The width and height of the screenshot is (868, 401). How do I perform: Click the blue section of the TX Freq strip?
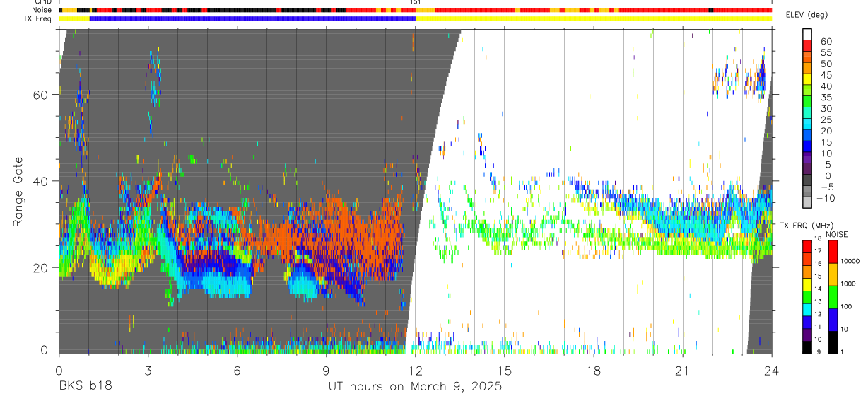253,18
